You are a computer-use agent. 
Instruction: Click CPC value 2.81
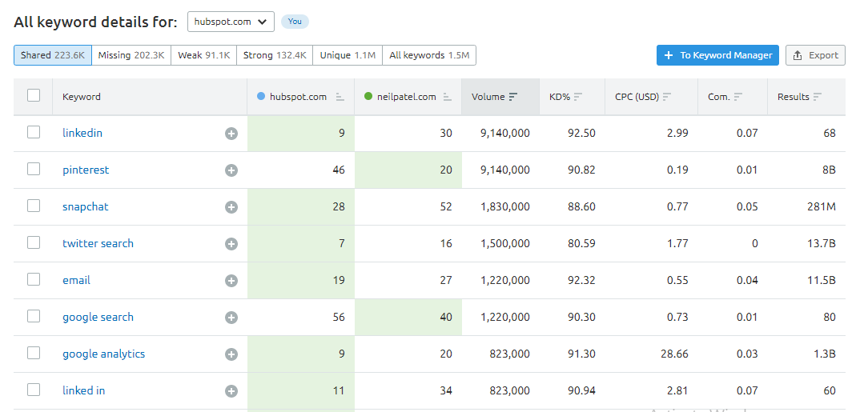[677, 391]
